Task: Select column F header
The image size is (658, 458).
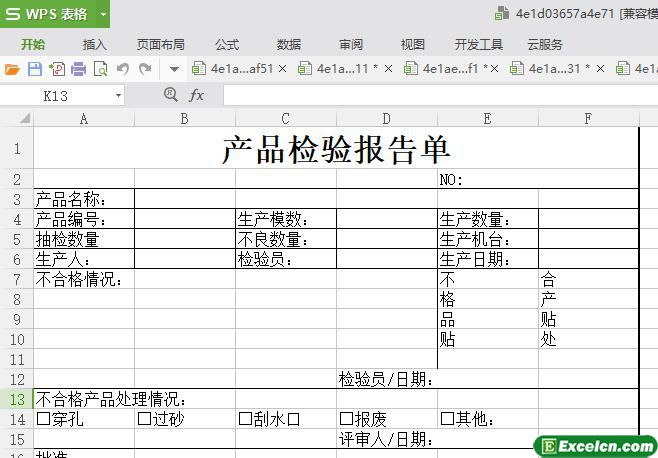Action: tap(588, 119)
